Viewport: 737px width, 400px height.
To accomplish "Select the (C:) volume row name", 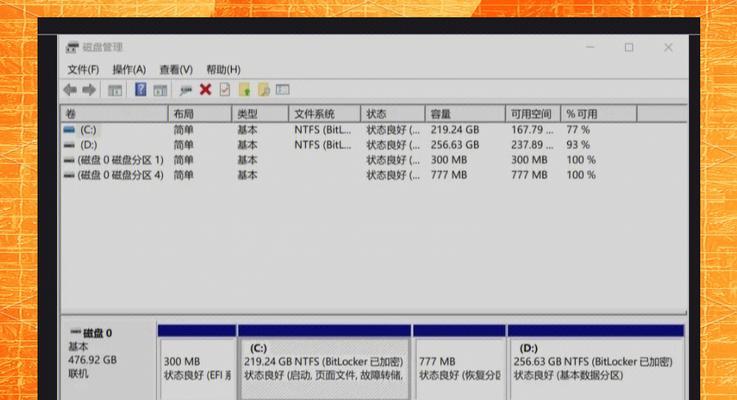I will [88, 130].
